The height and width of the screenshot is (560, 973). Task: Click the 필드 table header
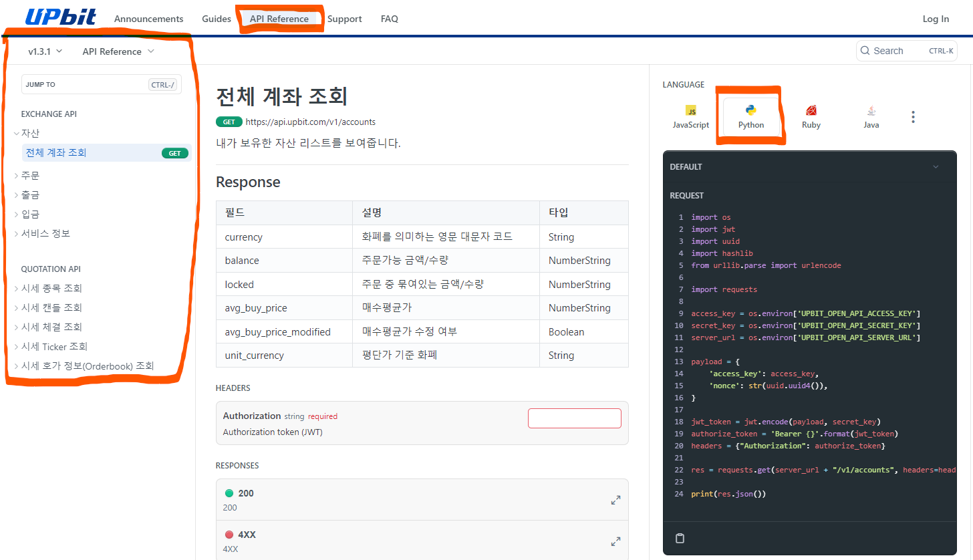click(x=285, y=213)
